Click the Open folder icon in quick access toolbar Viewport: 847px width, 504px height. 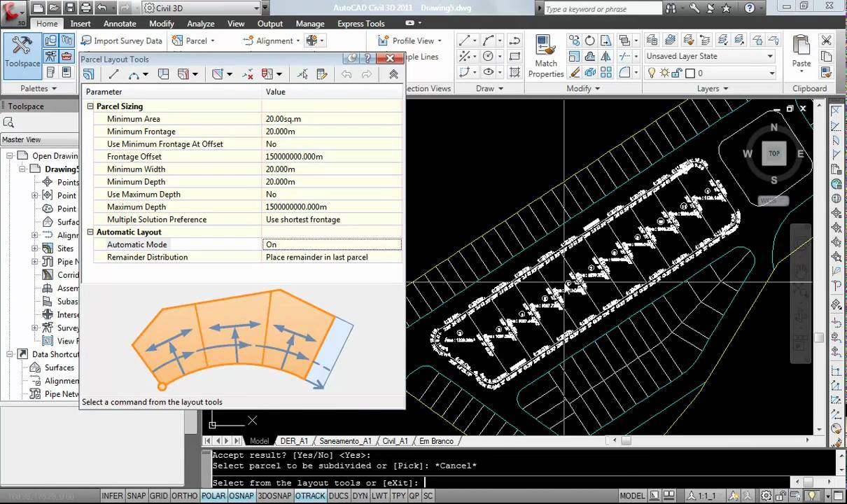point(53,8)
